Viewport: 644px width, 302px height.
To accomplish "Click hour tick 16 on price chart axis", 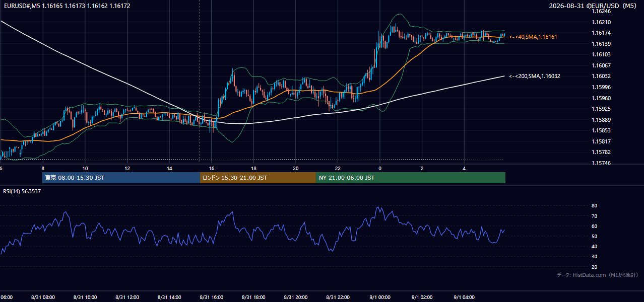I will point(212,168).
